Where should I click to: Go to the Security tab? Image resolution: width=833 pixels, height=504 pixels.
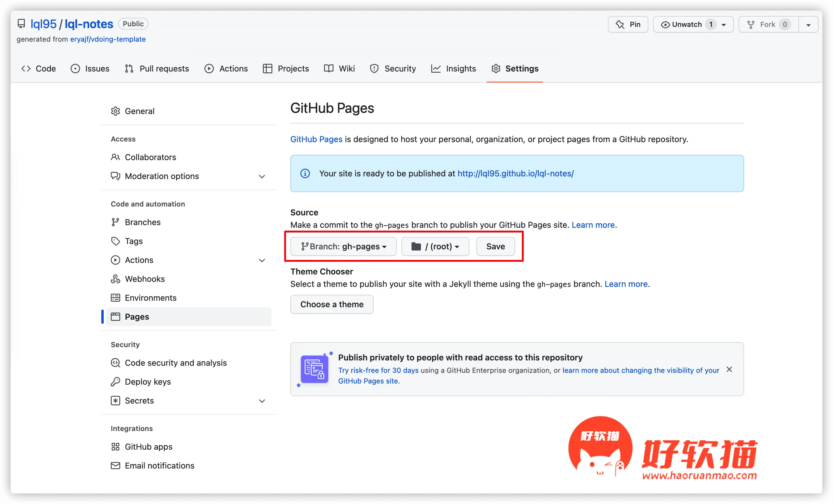(x=393, y=69)
